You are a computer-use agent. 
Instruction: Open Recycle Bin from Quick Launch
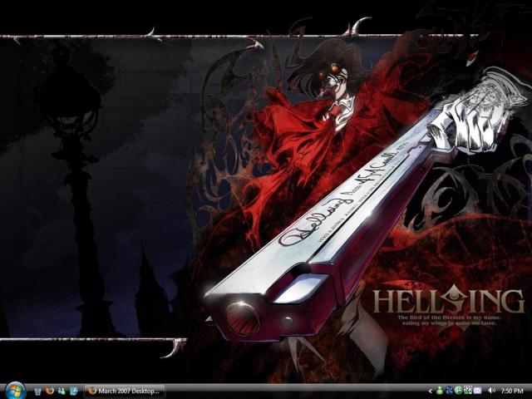coord(37,392)
